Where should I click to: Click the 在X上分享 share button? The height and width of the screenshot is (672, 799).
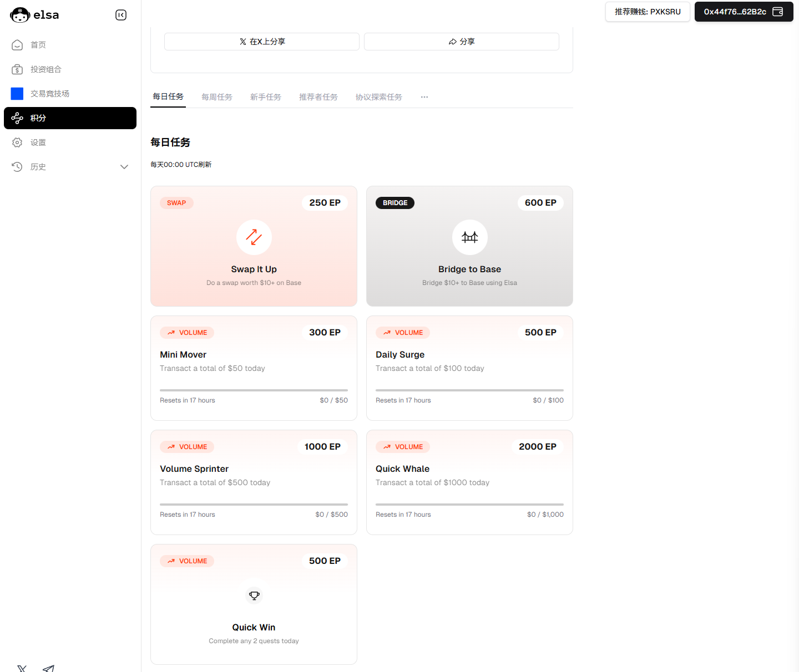pyautogui.click(x=261, y=41)
